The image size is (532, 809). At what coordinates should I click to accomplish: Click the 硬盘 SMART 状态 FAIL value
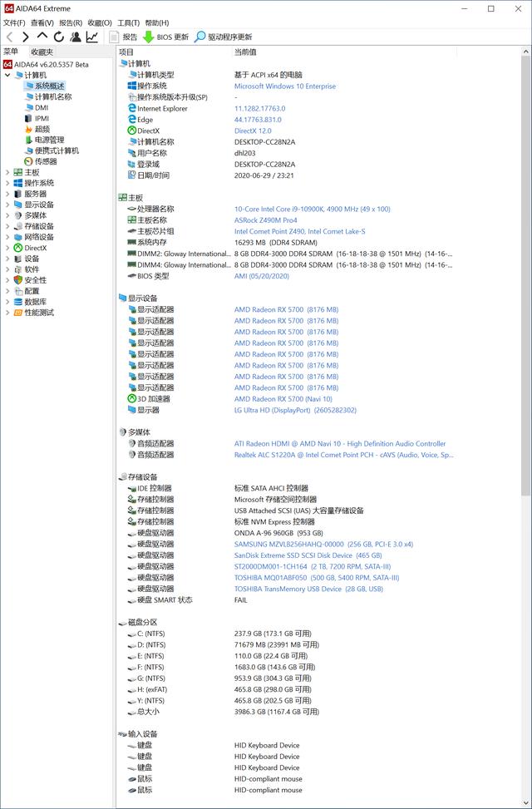point(241,600)
